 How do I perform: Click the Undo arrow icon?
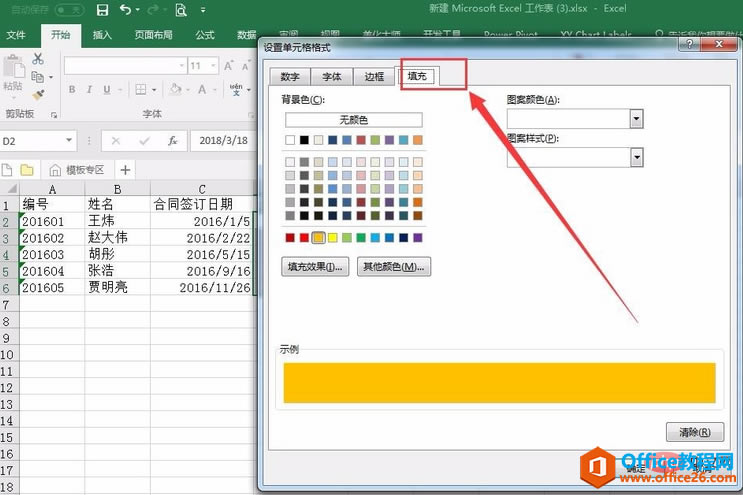(125, 10)
